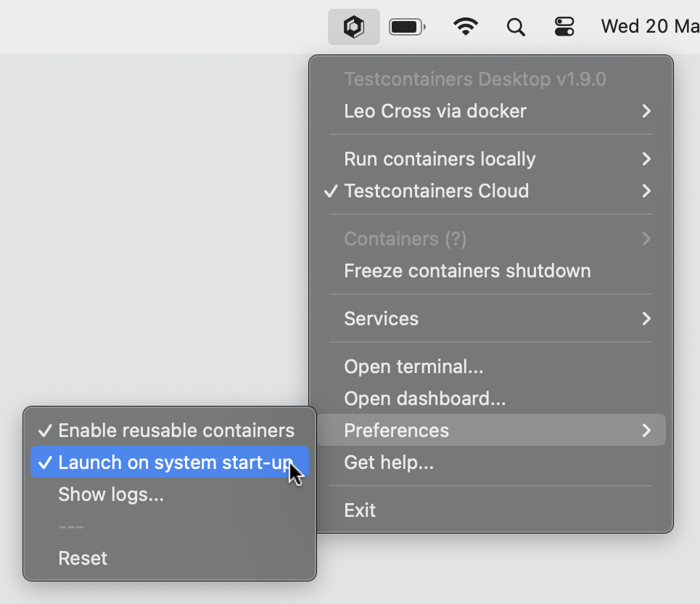
Task: Open the battery status icon
Action: click(406, 26)
